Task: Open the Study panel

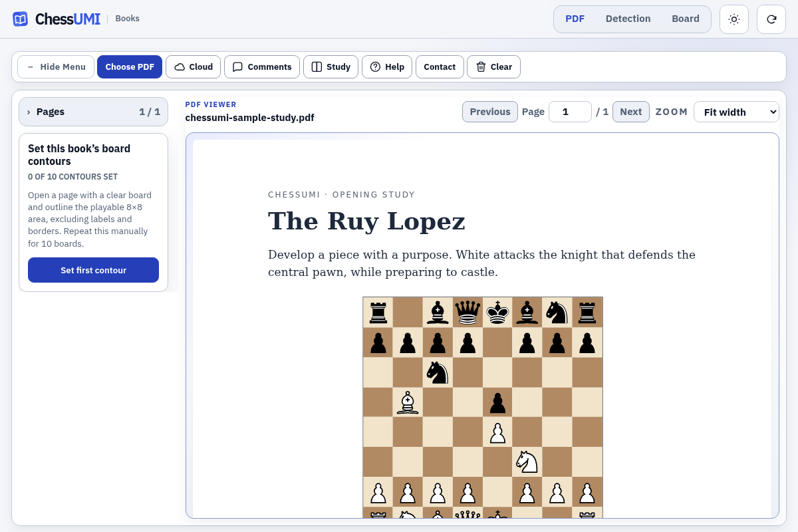Action: pos(331,66)
